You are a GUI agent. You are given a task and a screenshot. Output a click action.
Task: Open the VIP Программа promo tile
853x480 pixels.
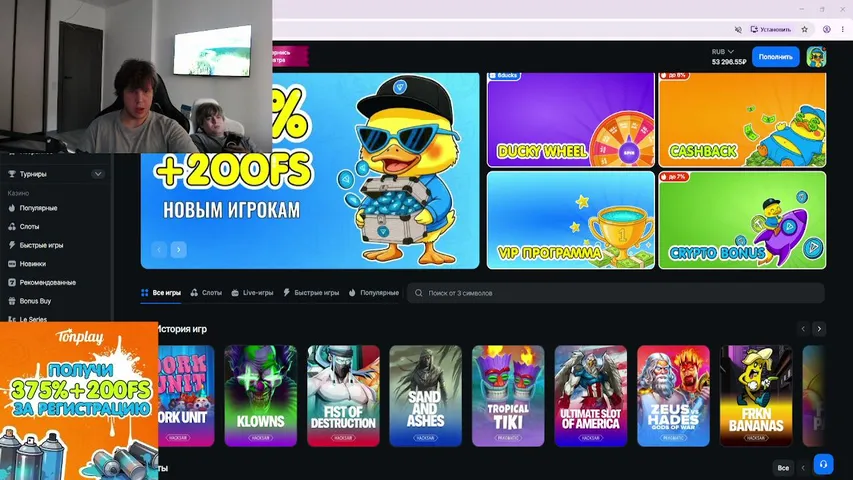571,220
